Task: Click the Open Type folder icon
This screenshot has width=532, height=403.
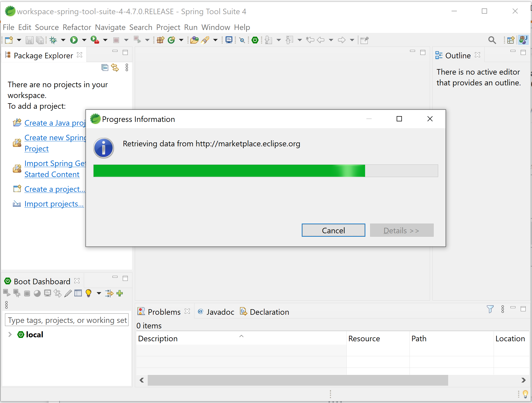Action: click(194, 40)
